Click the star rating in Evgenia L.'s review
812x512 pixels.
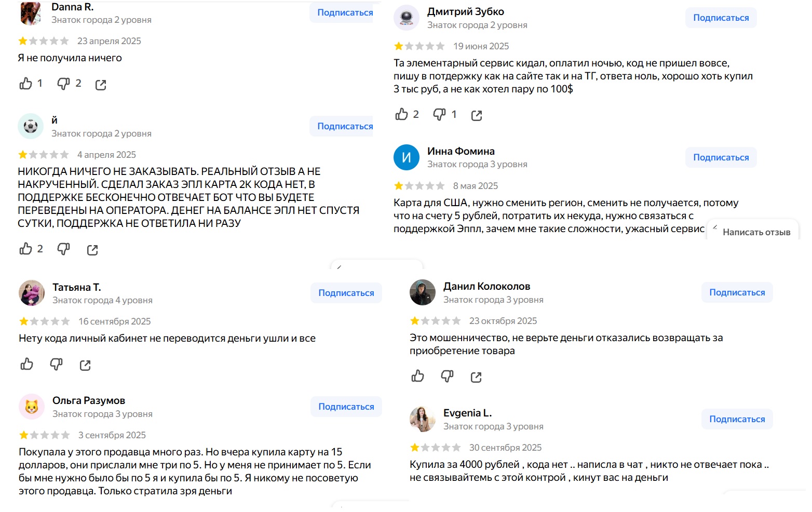pos(435,447)
